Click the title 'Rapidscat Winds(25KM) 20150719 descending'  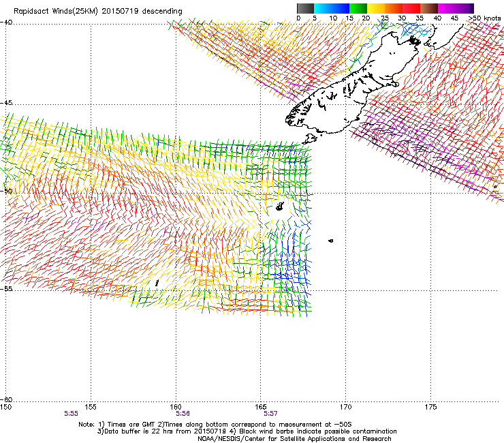[x=97, y=11]
